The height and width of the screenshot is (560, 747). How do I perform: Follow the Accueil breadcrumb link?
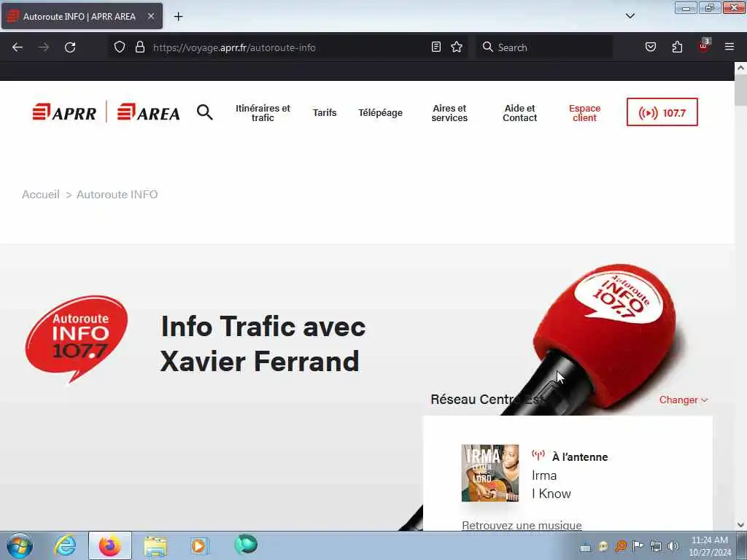coord(41,195)
